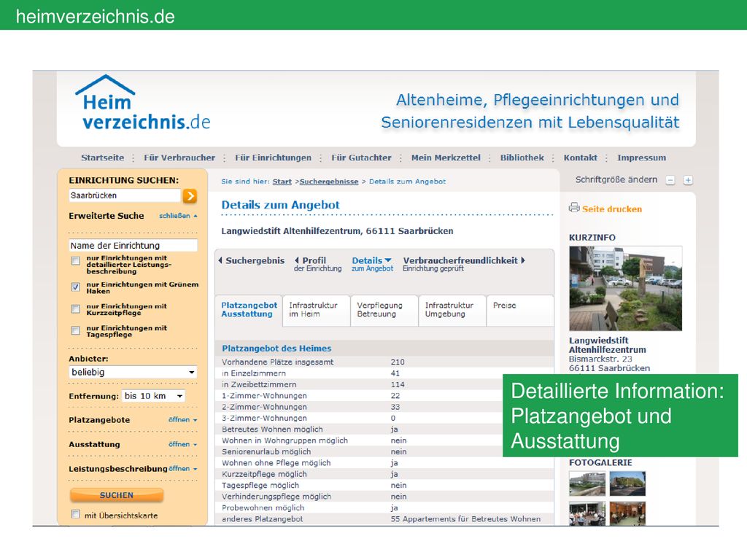This screenshot has height=560, width=747.
Task: Click the Start breadcrumb link
Action: pyautogui.click(x=282, y=182)
